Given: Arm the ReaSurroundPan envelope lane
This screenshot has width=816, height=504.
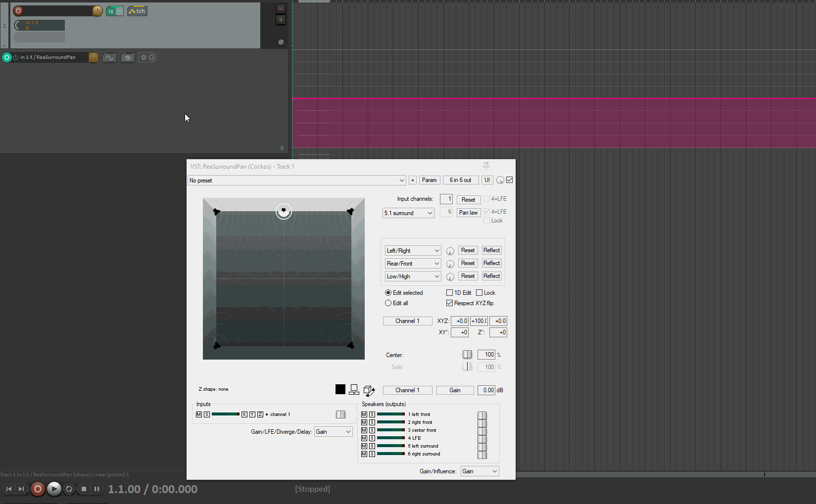Looking at the screenshot, I should pyautogui.click(x=7, y=57).
